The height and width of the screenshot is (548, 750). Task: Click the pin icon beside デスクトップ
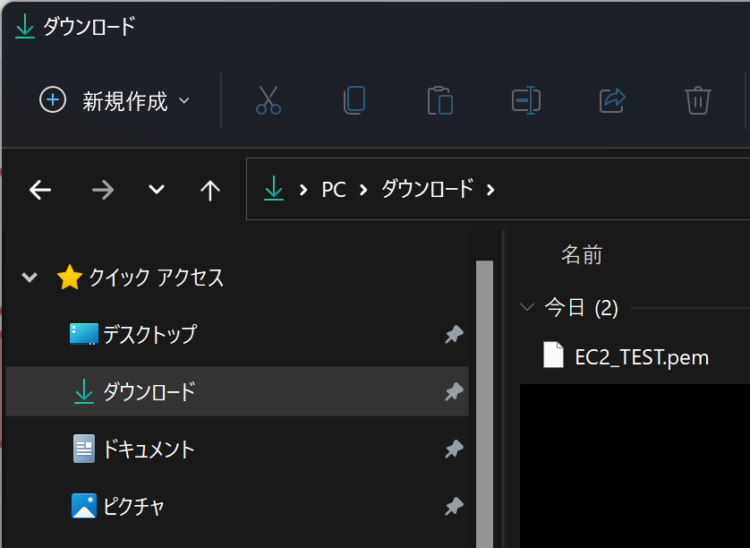(x=454, y=334)
